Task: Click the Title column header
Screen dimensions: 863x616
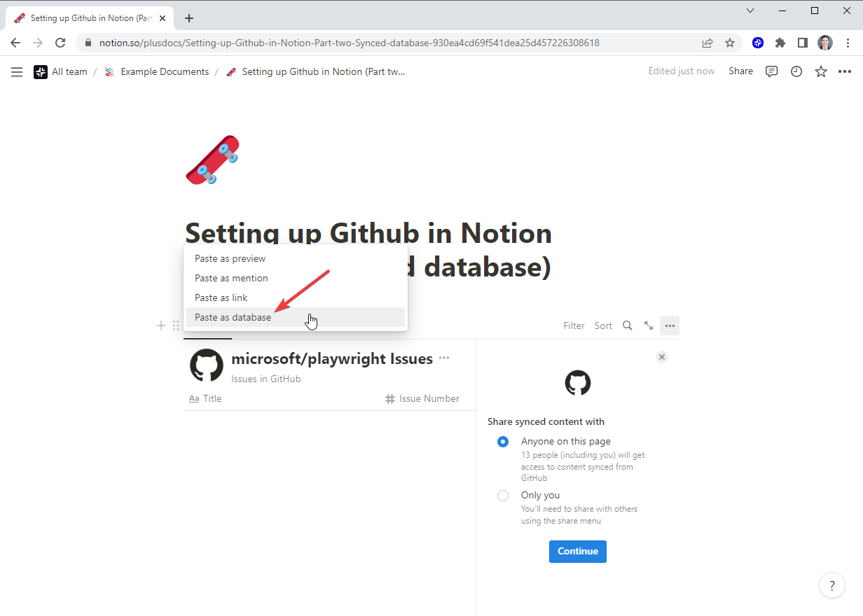Action: tap(205, 398)
